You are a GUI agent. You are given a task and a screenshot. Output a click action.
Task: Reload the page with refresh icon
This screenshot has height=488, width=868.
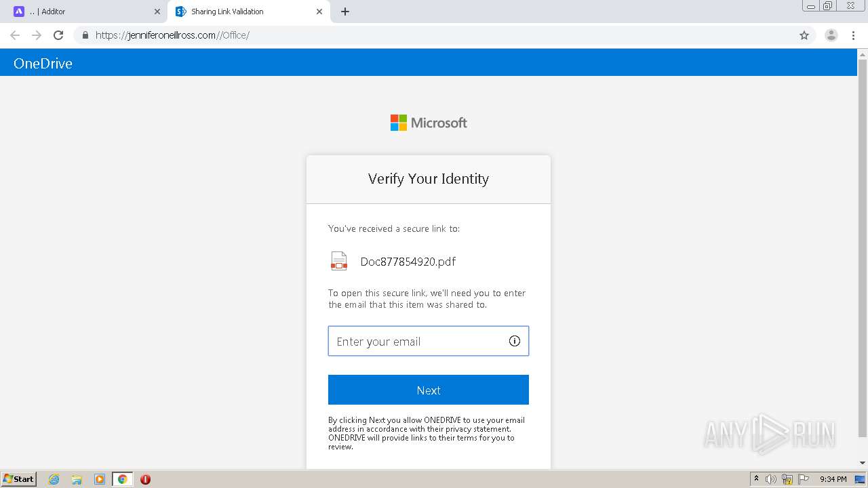click(x=58, y=35)
